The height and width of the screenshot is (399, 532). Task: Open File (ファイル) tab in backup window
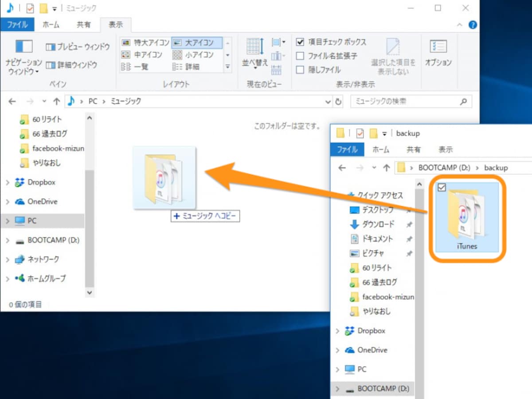[x=347, y=150]
